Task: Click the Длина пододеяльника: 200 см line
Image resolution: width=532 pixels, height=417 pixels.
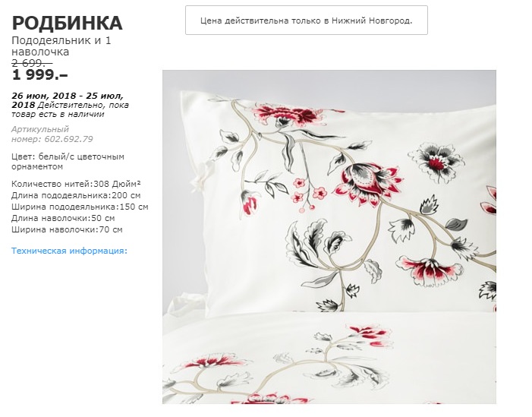Action: coord(76,196)
